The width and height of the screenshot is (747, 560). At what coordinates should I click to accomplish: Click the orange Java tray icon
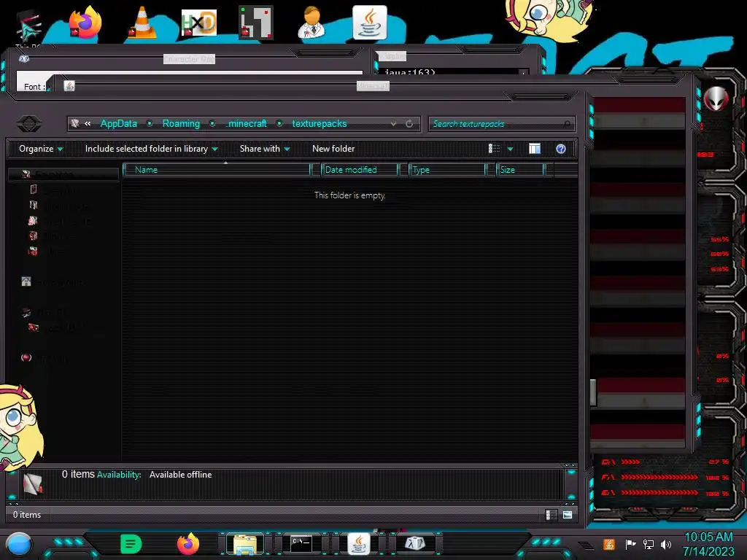point(609,544)
